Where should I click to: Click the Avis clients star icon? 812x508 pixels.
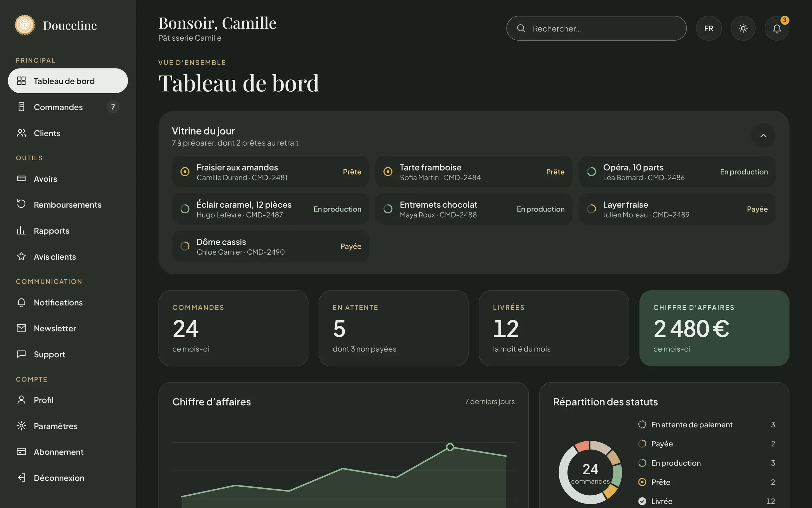click(22, 256)
